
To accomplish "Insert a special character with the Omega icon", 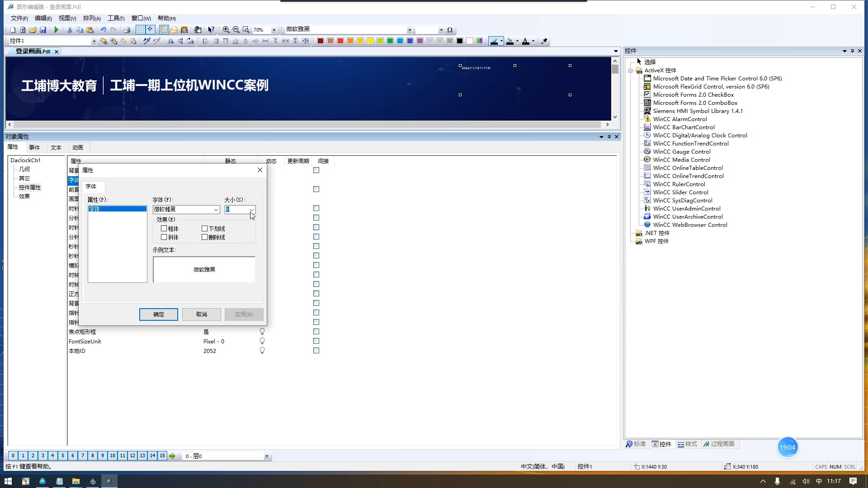I will pos(450,30).
